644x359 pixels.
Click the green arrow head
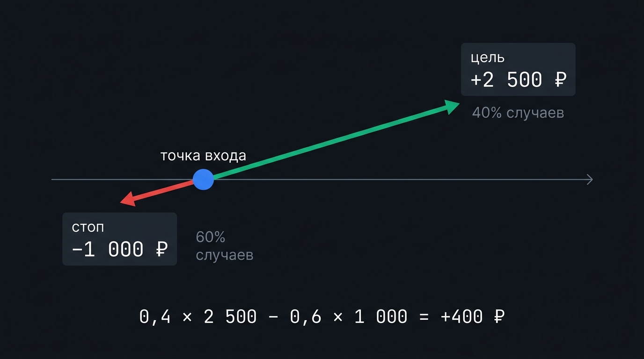click(x=452, y=107)
